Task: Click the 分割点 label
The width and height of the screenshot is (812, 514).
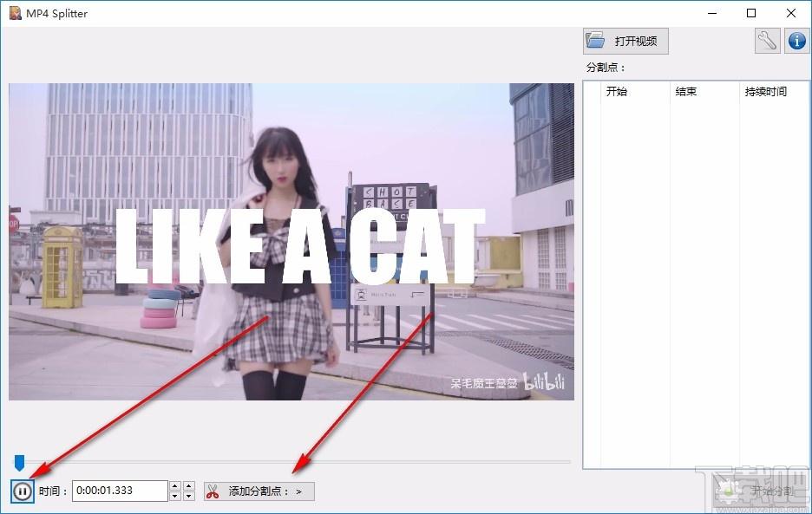Action: pos(606,68)
